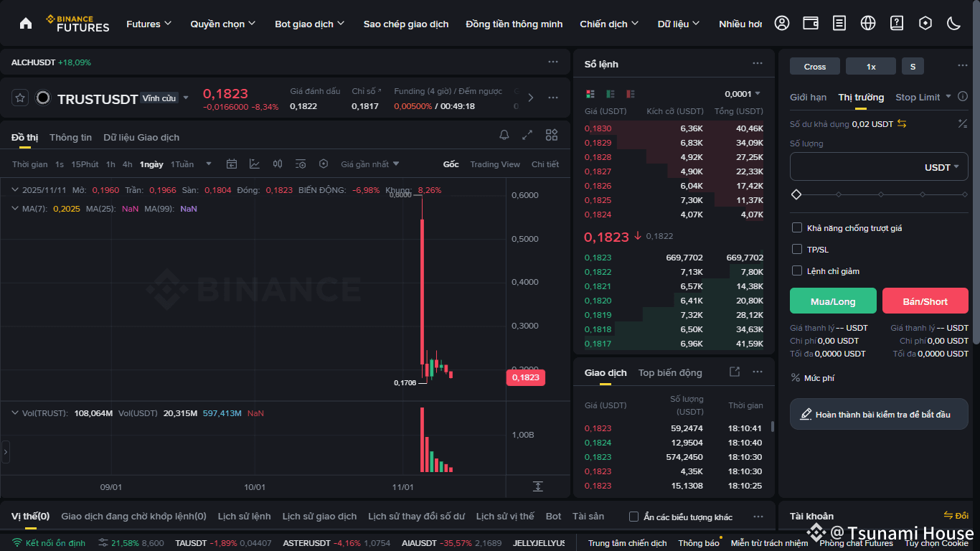Screen dimensions: 980x551
Task: Switch chart to Trading View mode
Action: click(x=495, y=164)
